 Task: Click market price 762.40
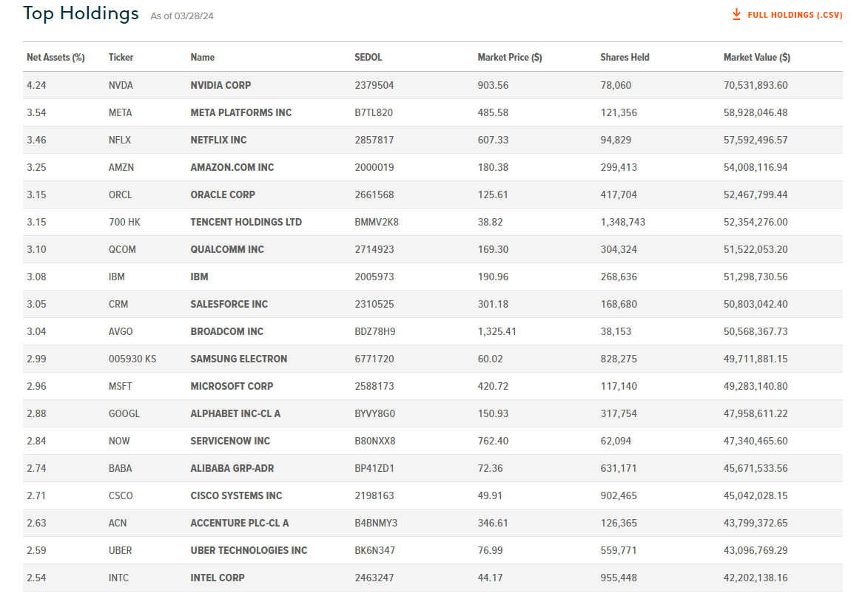494,441
